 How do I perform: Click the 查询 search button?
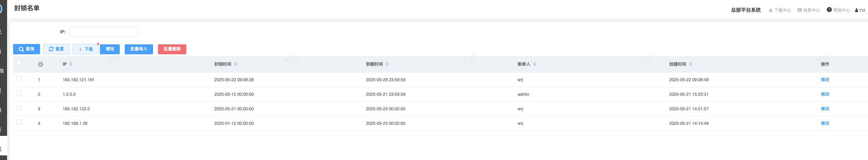(27, 49)
